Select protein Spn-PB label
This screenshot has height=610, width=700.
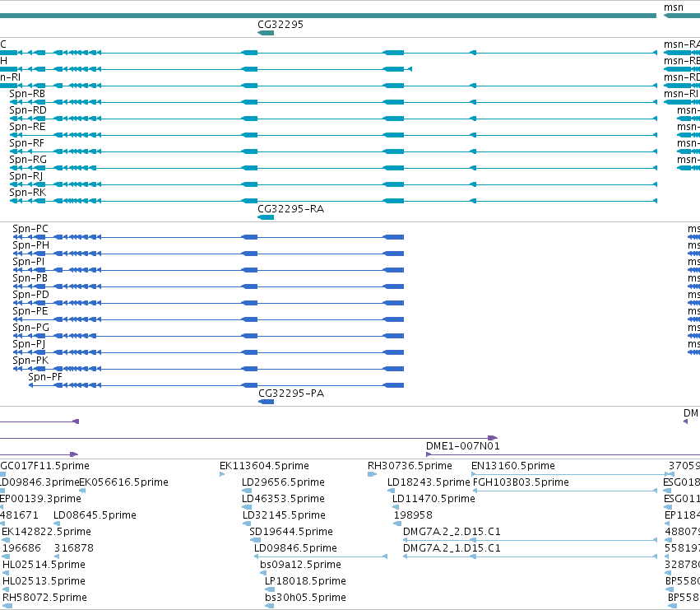tap(30, 278)
